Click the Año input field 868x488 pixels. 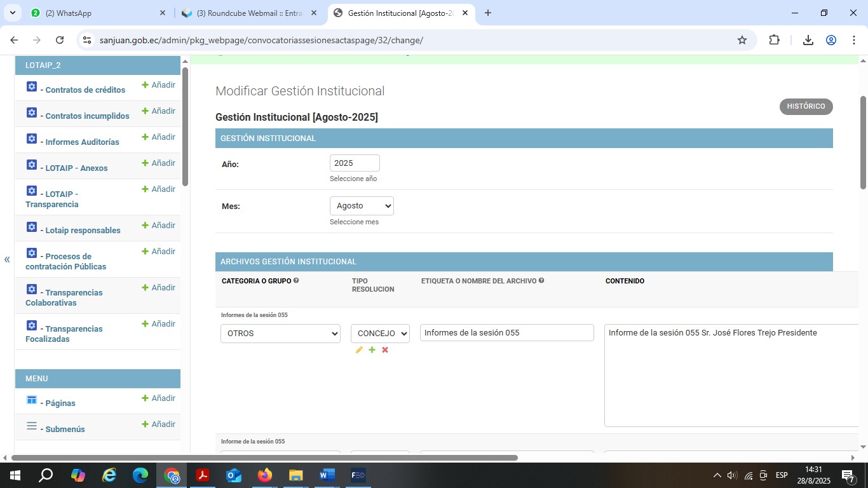click(355, 163)
